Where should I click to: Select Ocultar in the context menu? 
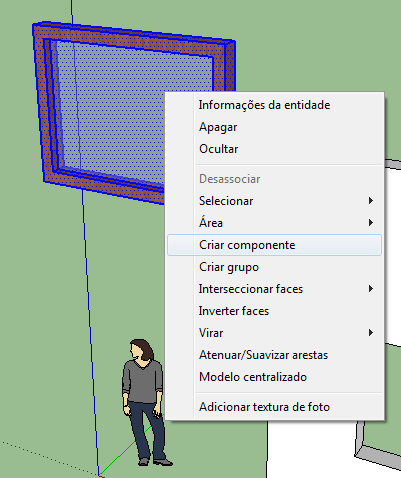coord(274,149)
